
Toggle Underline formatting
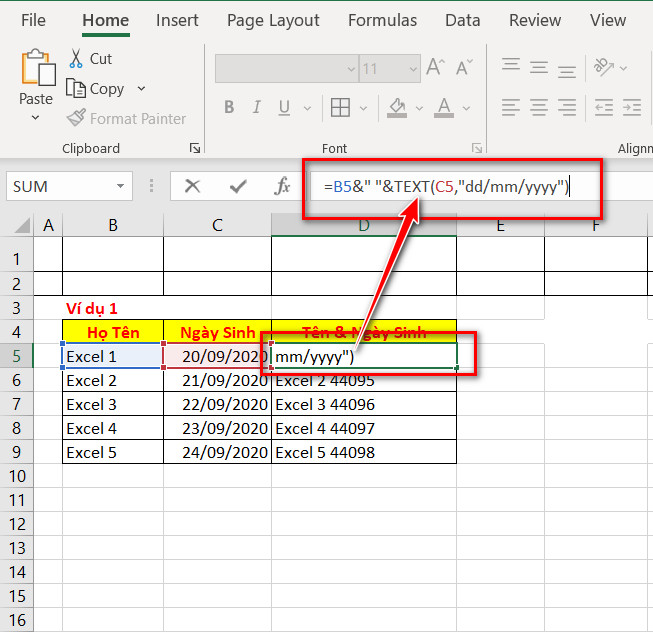pos(284,108)
